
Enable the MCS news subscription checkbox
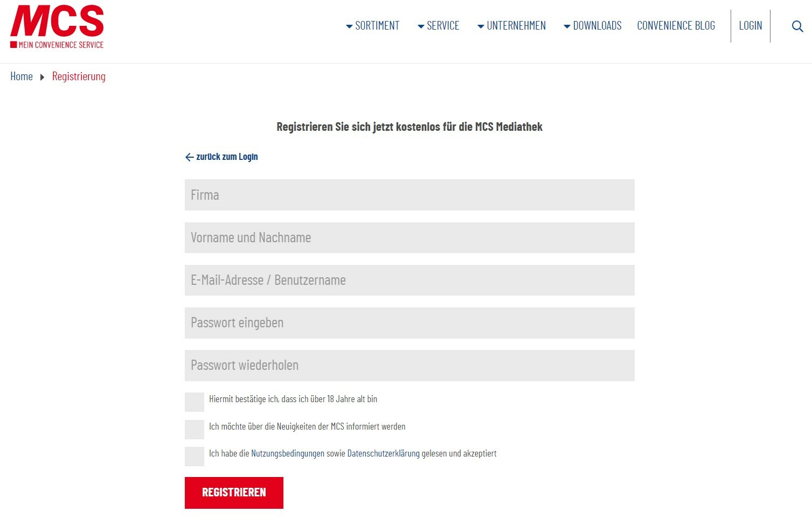click(195, 430)
